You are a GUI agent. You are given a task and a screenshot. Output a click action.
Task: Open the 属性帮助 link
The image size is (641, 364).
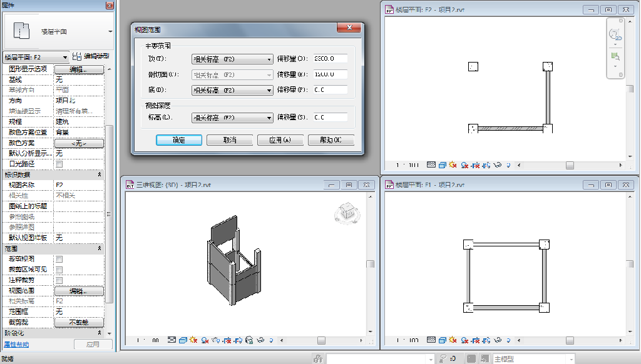(x=16, y=345)
